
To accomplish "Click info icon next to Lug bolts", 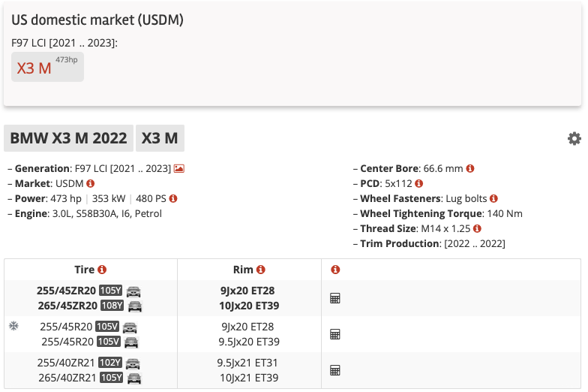I will (x=493, y=198).
